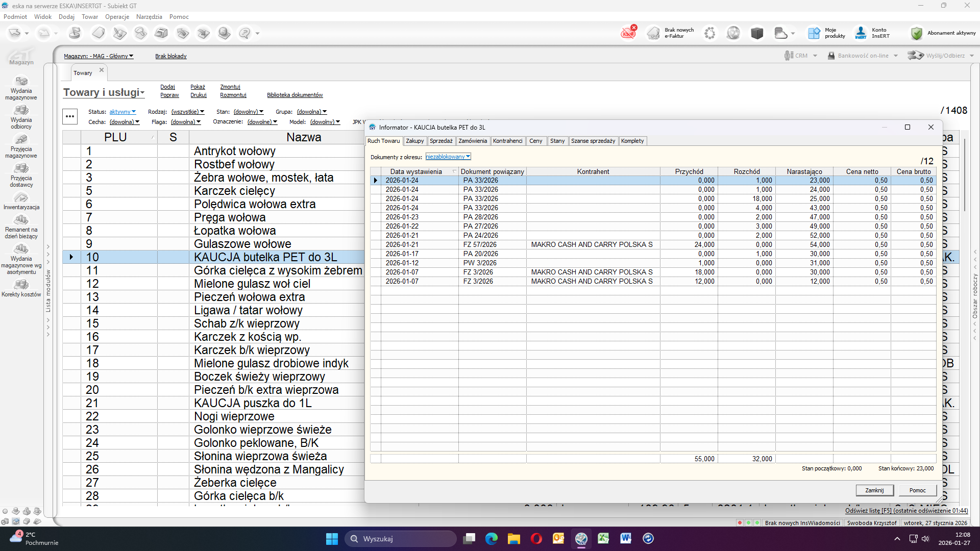This screenshot has width=980, height=551.
Task: Click Brak nowych e-Faktur icon
Action: (654, 33)
